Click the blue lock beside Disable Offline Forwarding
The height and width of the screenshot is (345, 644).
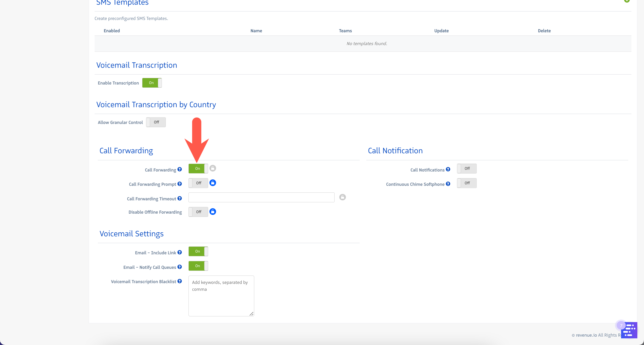coord(213,212)
